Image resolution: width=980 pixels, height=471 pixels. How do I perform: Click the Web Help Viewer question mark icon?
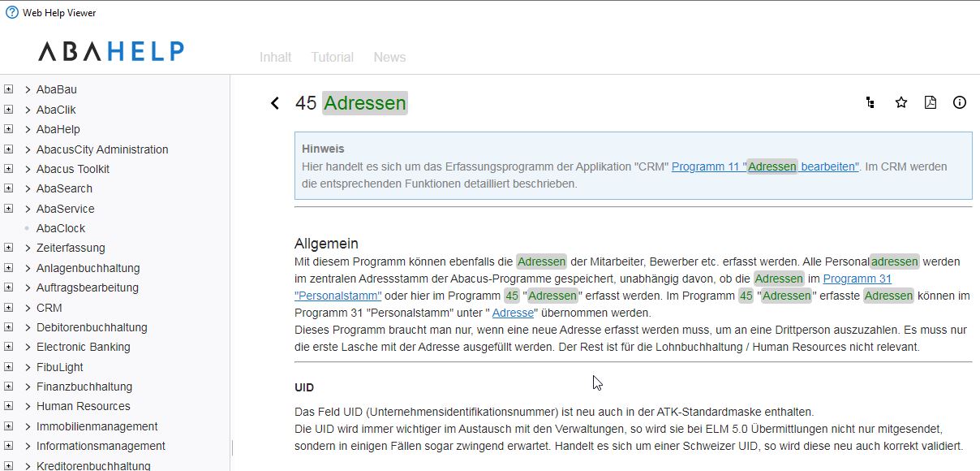[x=11, y=13]
